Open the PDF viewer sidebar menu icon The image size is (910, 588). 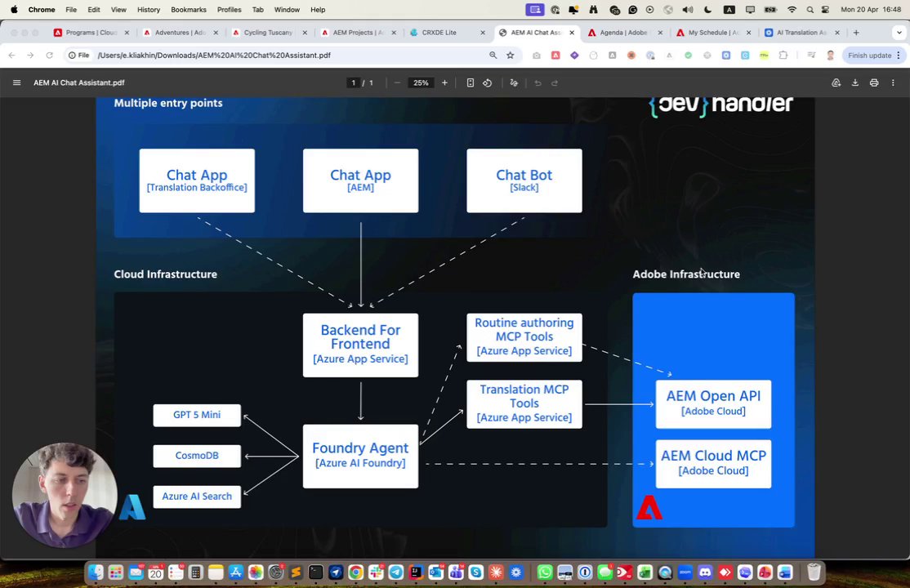pos(17,82)
